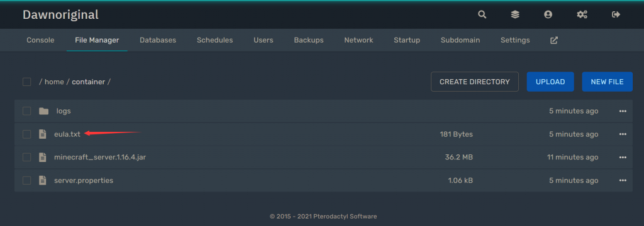Screen dimensions: 644x226
Task: Click the stacked layers servers icon
Action: point(515,14)
